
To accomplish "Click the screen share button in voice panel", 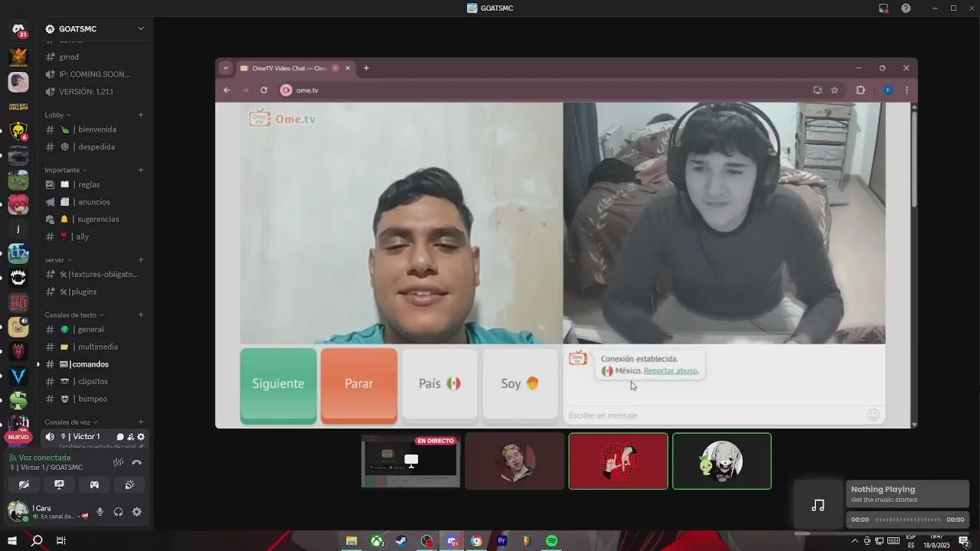I will tap(59, 484).
